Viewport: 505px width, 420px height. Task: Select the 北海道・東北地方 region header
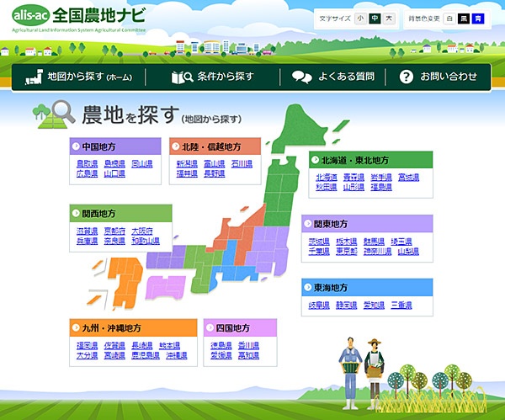370,160
